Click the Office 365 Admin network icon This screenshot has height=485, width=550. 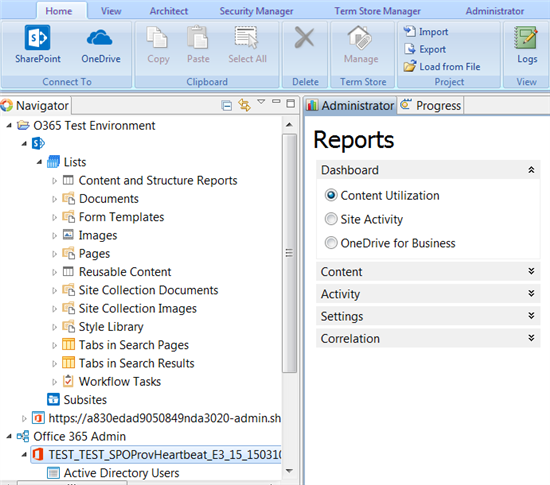(23, 436)
